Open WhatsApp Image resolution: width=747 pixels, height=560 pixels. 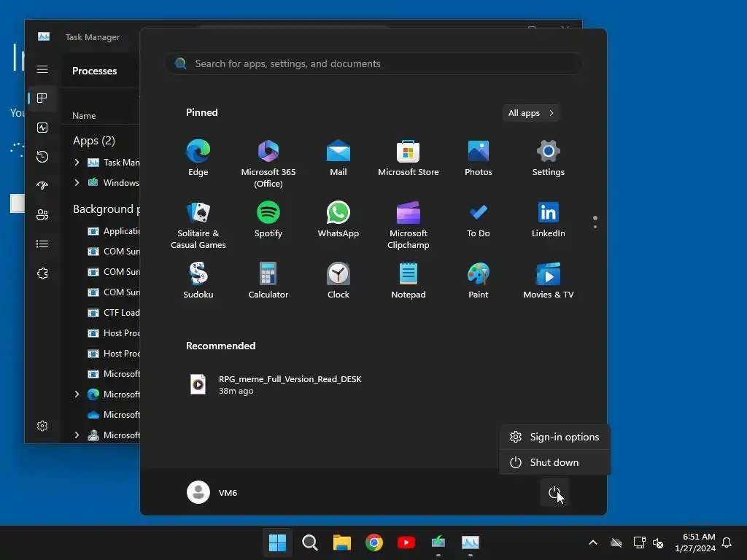(x=338, y=219)
